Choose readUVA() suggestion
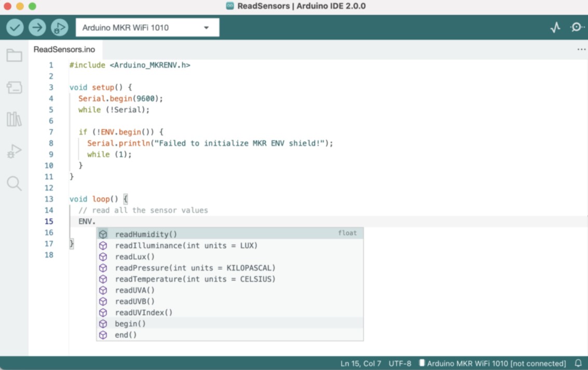Viewport: 588px width, 370px height. click(x=230, y=290)
